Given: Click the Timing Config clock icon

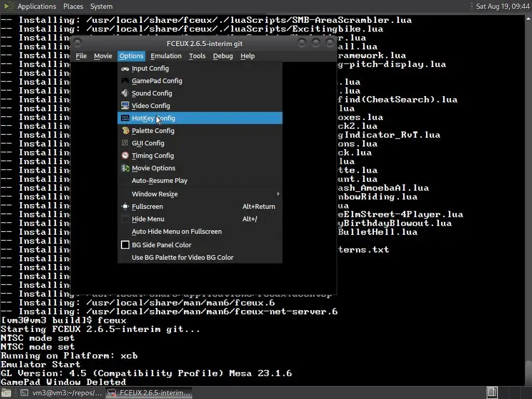Looking at the screenshot, I should pos(125,155).
